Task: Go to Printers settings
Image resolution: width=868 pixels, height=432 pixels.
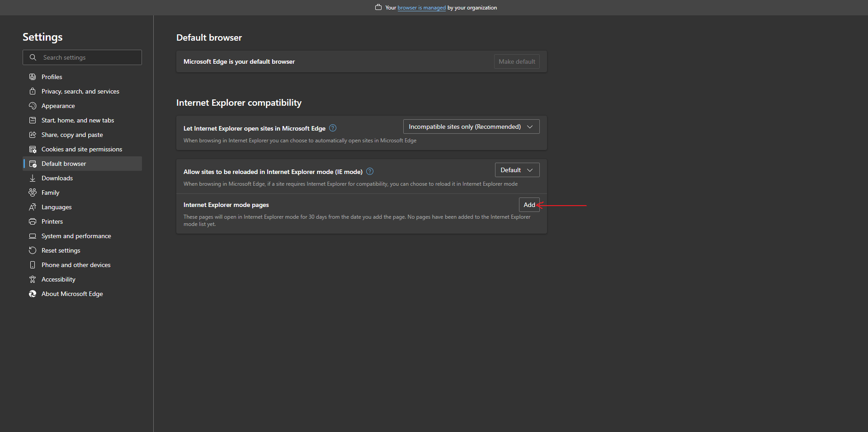Action: [82, 221]
